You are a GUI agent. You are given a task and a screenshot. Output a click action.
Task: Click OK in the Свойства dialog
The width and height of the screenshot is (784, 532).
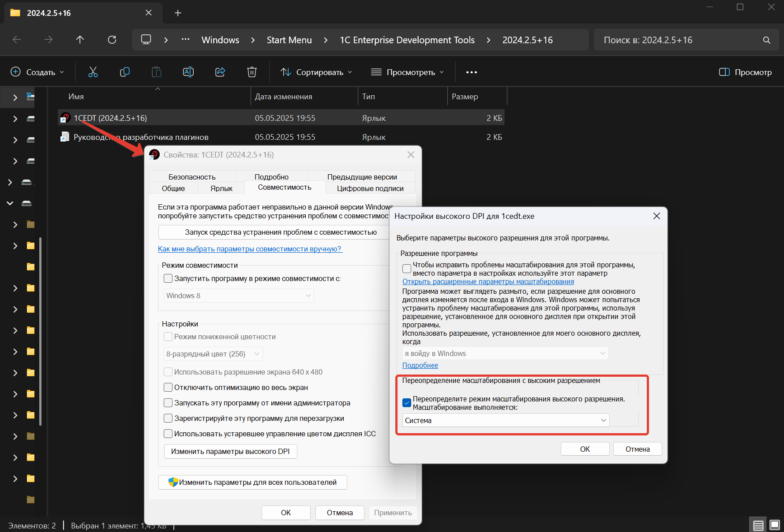(x=286, y=513)
